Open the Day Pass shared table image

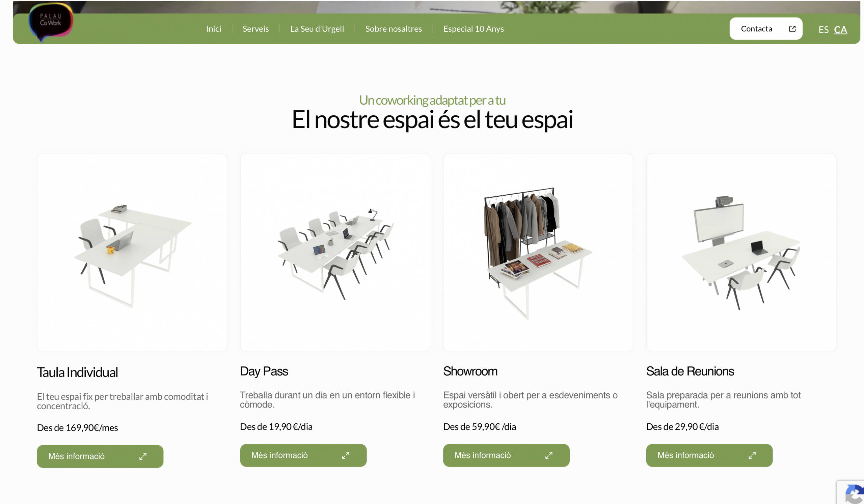335,253
